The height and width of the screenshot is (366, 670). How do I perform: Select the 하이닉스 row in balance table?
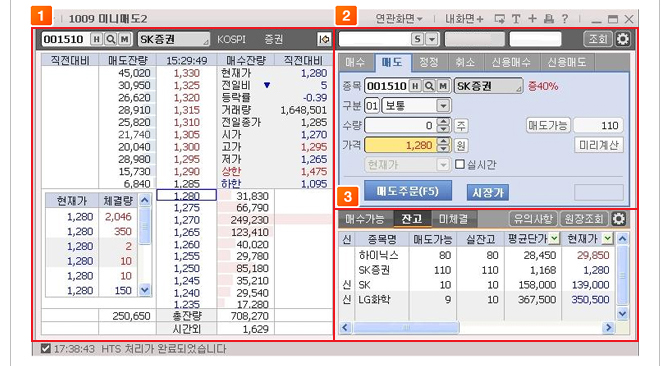click(x=477, y=255)
